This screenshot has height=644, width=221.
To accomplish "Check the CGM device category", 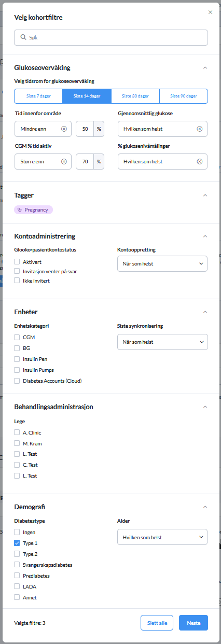I will coord(17,337).
